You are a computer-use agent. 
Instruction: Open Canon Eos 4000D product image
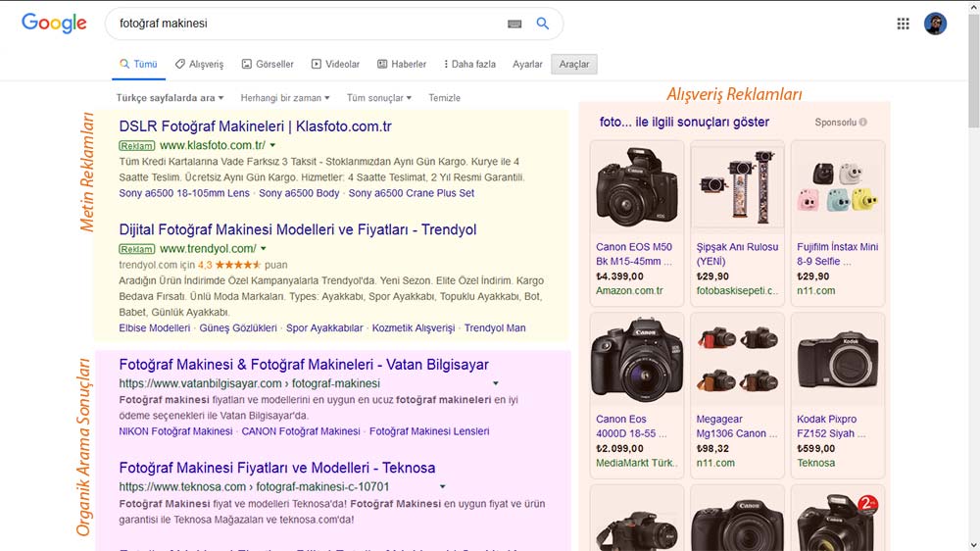636,359
